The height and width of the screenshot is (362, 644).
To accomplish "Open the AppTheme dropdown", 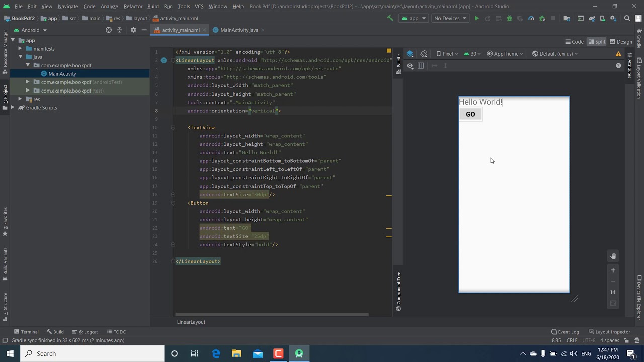I will (x=505, y=54).
